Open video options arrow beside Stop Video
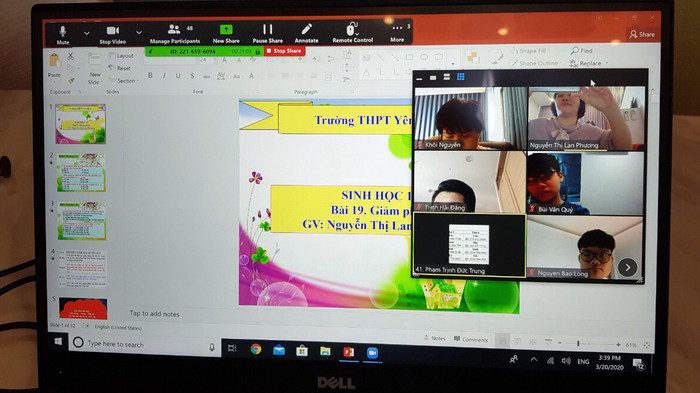The image size is (700, 393). click(x=139, y=33)
